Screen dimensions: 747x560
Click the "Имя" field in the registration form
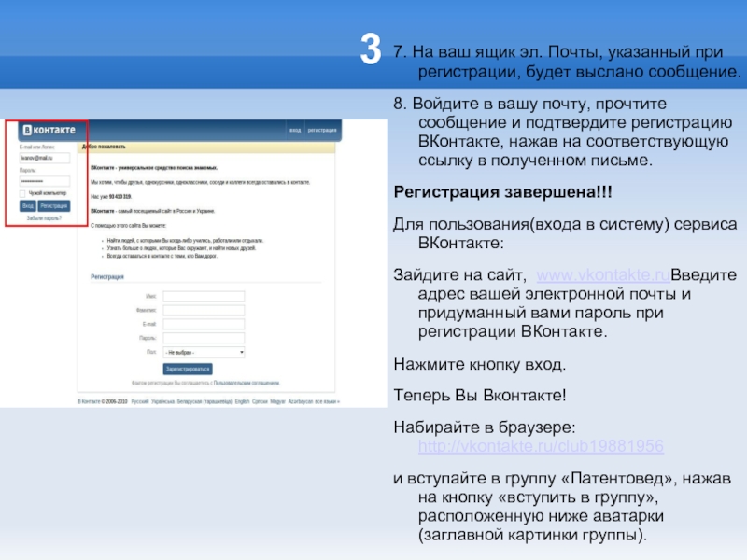tap(204, 296)
